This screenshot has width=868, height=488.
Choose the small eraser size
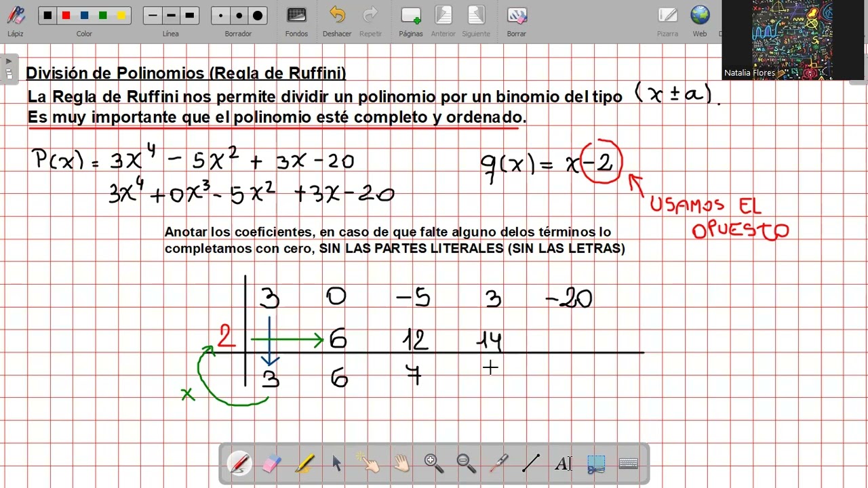(x=220, y=16)
